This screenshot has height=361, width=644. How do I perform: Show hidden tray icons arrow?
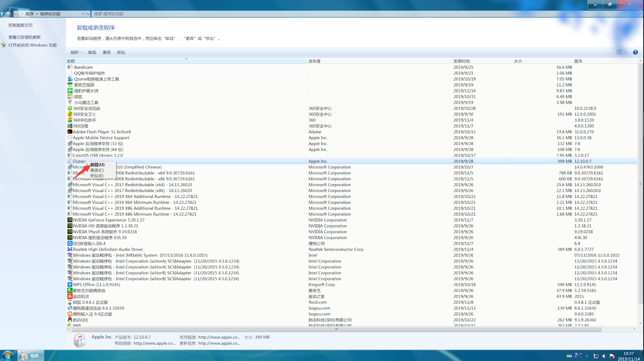(x=587, y=356)
